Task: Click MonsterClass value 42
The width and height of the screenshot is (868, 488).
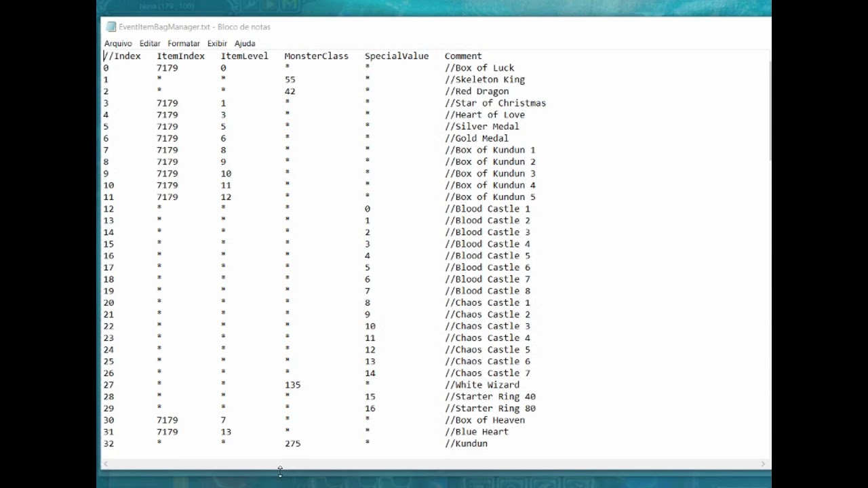Action: point(290,91)
